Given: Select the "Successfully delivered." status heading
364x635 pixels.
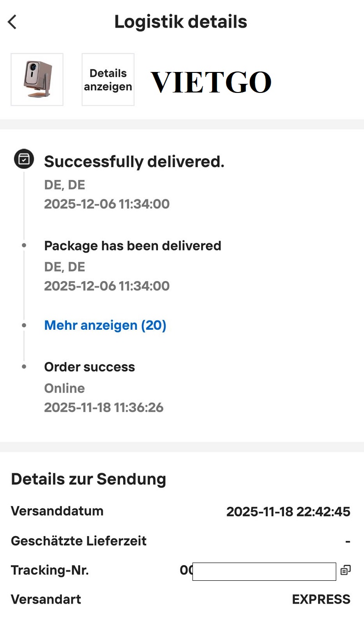Looking at the screenshot, I should coord(134,161).
